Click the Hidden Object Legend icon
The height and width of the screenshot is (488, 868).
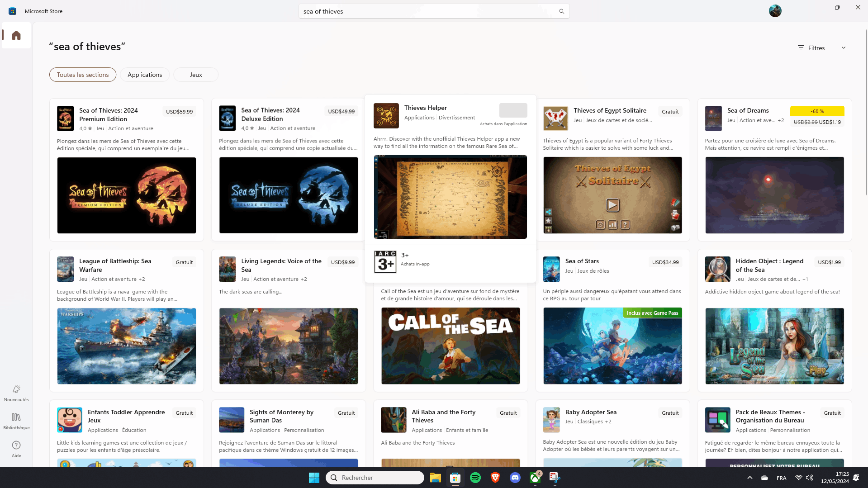click(x=717, y=269)
